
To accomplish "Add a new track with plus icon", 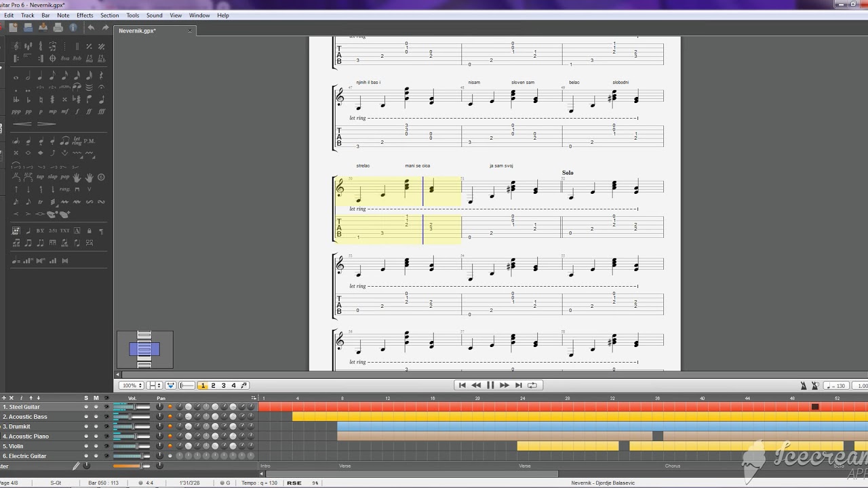I will [x=3, y=398].
